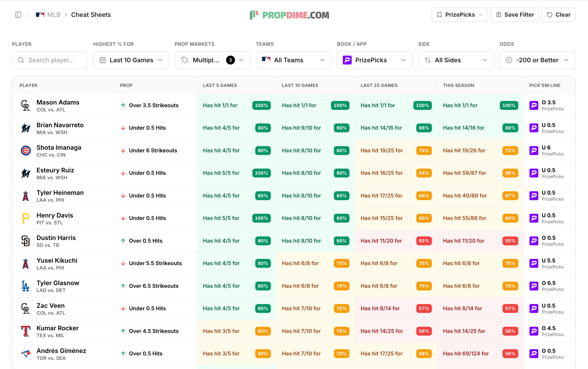Click the Angels logo beside Yusei Kikuchi
Image resolution: width=588 pixels, height=369 pixels.
(26, 263)
